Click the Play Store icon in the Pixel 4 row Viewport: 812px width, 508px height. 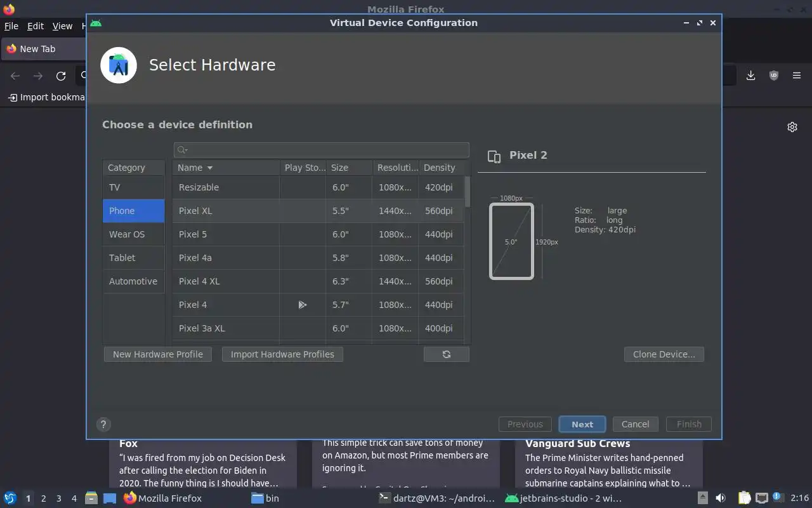coord(303,305)
